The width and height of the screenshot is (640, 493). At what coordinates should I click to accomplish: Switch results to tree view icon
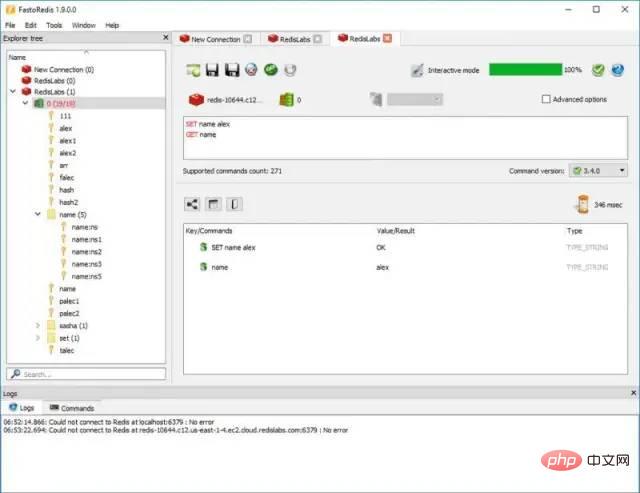(192, 204)
